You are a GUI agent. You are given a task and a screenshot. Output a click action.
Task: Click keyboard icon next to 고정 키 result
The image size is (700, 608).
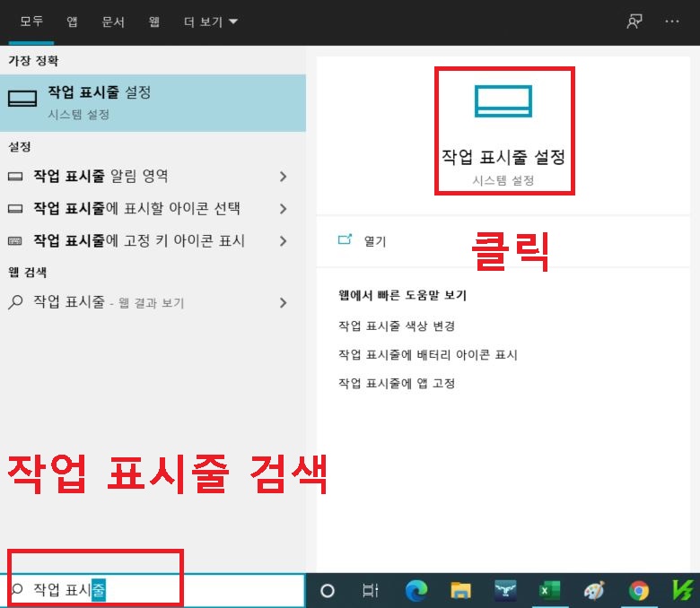(15, 241)
